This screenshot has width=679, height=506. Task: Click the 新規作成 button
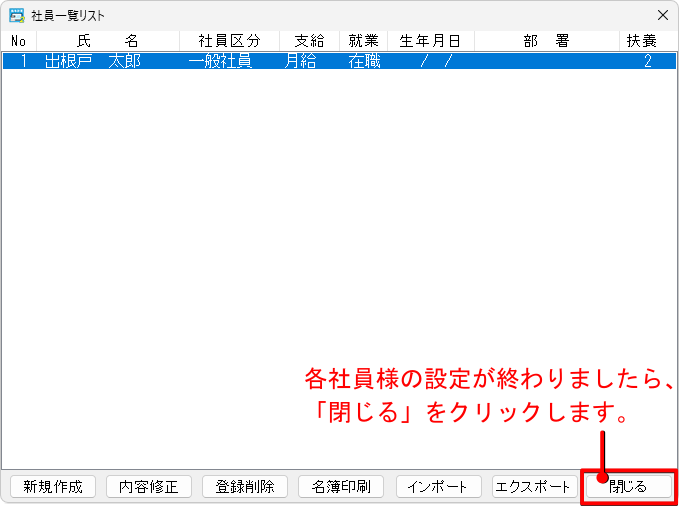click(53, 487)
